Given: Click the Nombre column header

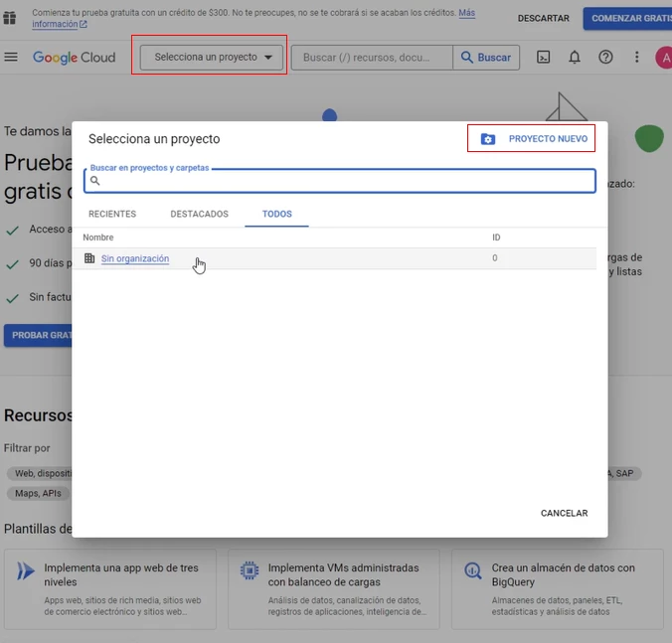Looking at the screenshot, I should (98, 238).
